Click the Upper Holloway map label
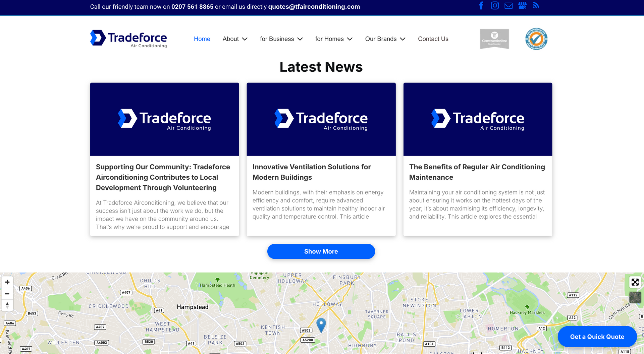 [x=292, y=278]
